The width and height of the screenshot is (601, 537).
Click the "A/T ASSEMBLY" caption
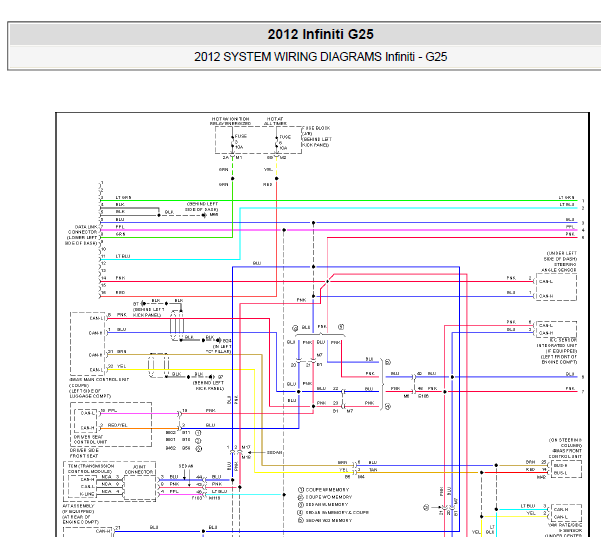click(x=78, y=506)
